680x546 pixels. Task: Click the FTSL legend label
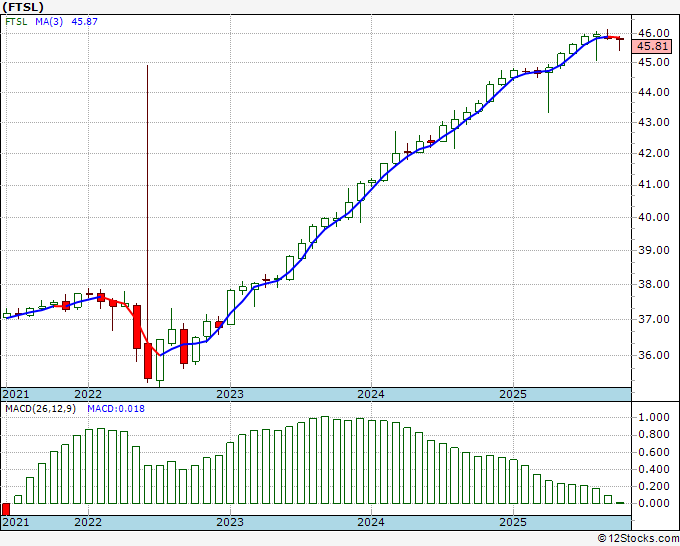tap(16, 21)
